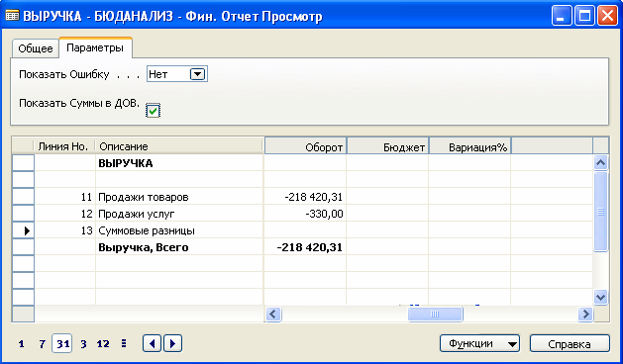Select the Выручка, Всего row
The height and width of the screenshot is (364, 623).
302,247
